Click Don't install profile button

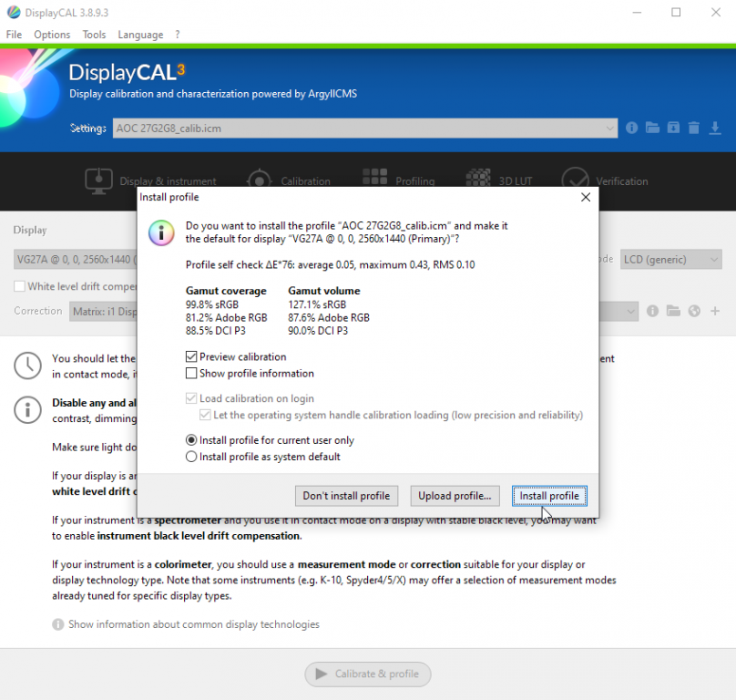(x=346, y=496)
